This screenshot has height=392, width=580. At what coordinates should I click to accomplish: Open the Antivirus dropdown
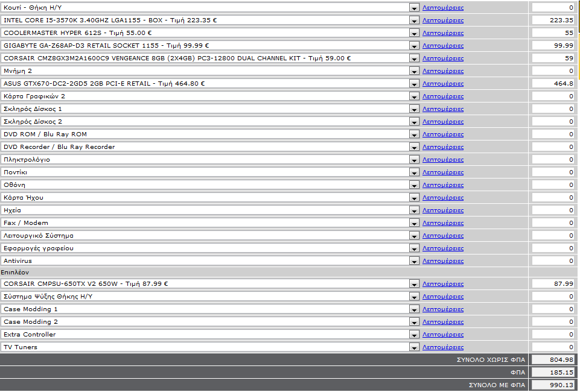[210, 261]
